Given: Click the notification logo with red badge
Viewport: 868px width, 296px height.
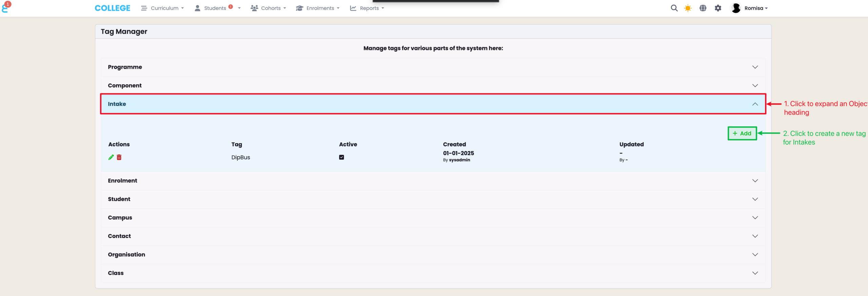Looking at the screenshot, I should click(6, 7).
